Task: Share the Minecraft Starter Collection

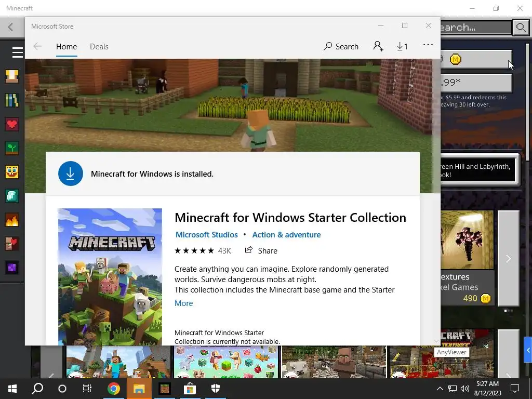Action: coord(261,250)
